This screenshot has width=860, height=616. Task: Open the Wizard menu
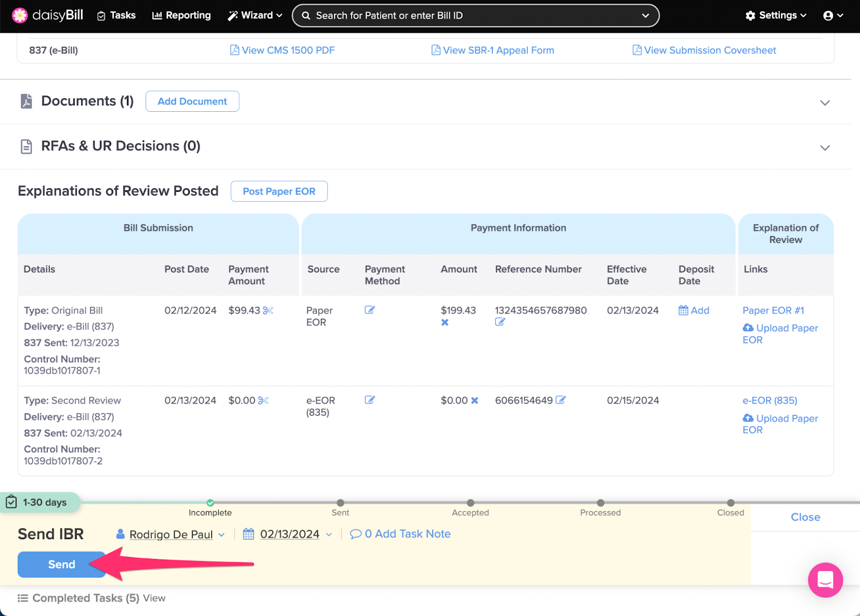255,16
